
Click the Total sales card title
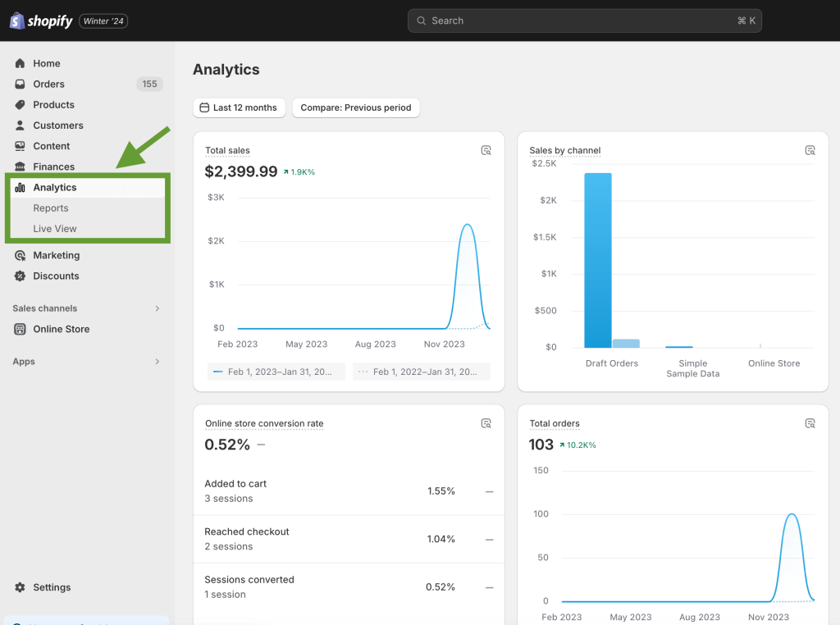tap(228, 150)
